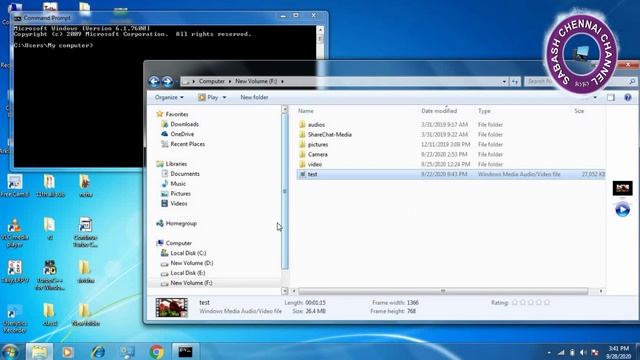Open Pictures library in navigation pane
This screenshot has width=640, height=360.
[x=180, y=193]
